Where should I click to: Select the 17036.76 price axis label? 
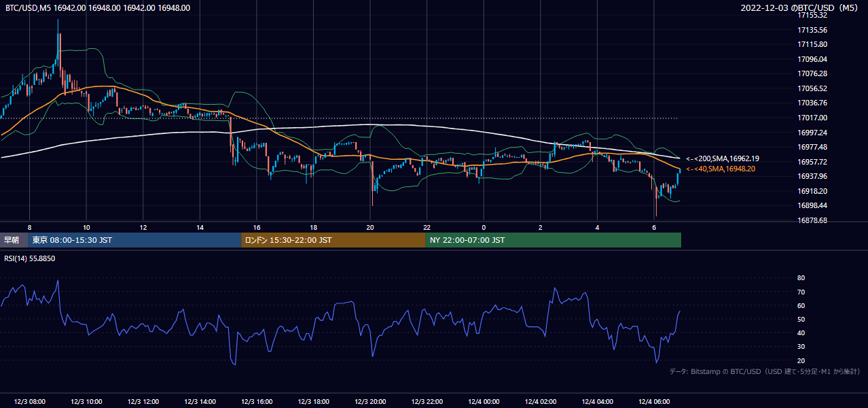tap(812, 103)
